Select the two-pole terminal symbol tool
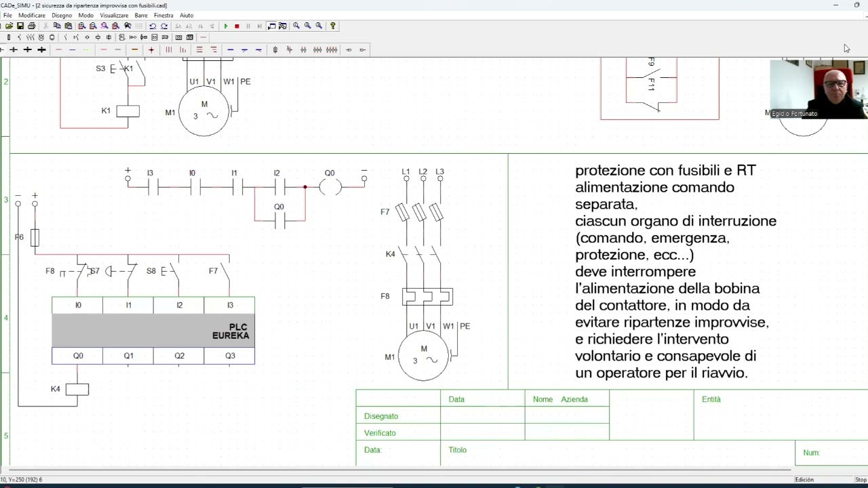This screenshot has height=488, width=868. pos(303,49)
